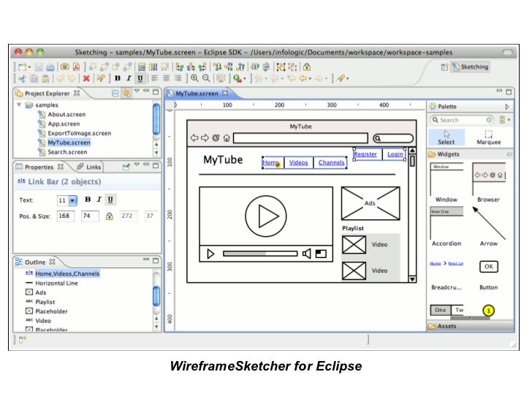Viewport: 532px width, 399px height.
Task: Click the Align text left icon
Action: [x=155, y=78]
